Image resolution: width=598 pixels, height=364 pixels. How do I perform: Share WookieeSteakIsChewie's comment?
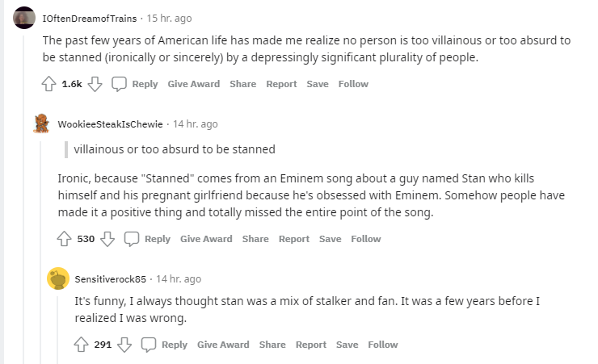click(255, 239)
